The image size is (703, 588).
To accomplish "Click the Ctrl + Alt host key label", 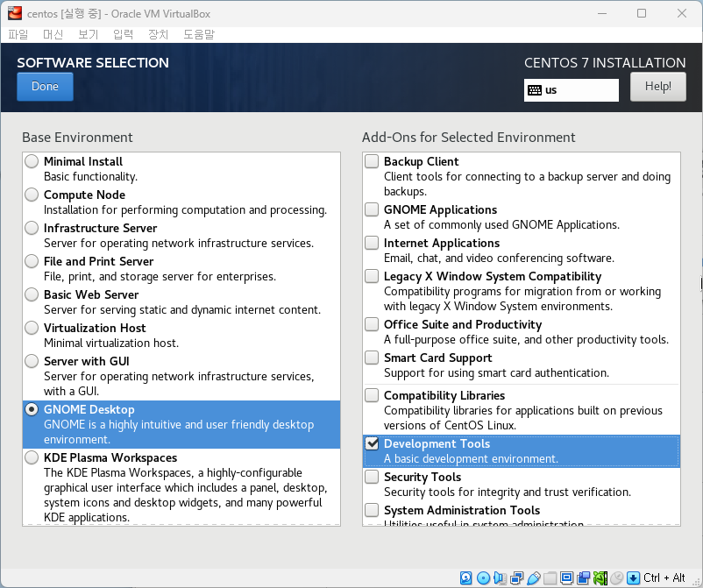I will (664, 577).
